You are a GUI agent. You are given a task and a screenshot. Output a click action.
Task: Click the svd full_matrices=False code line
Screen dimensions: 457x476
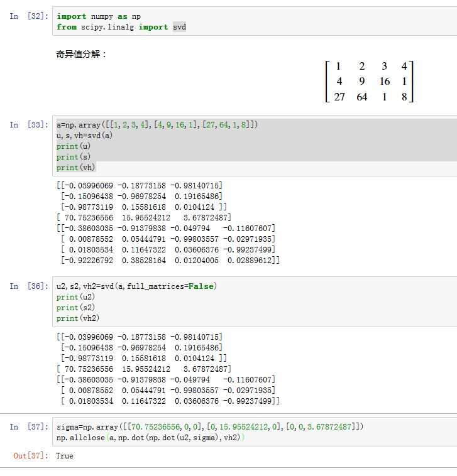coord(136,286)
